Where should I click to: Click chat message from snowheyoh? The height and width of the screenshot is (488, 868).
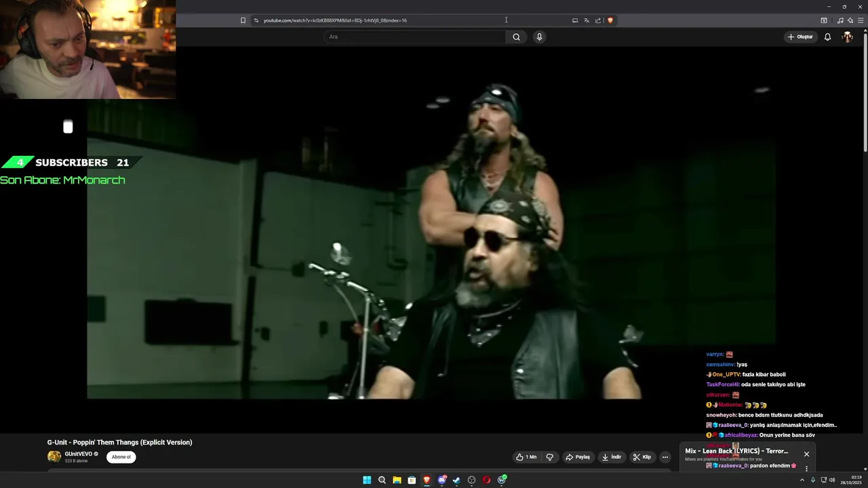pos(764,415)
